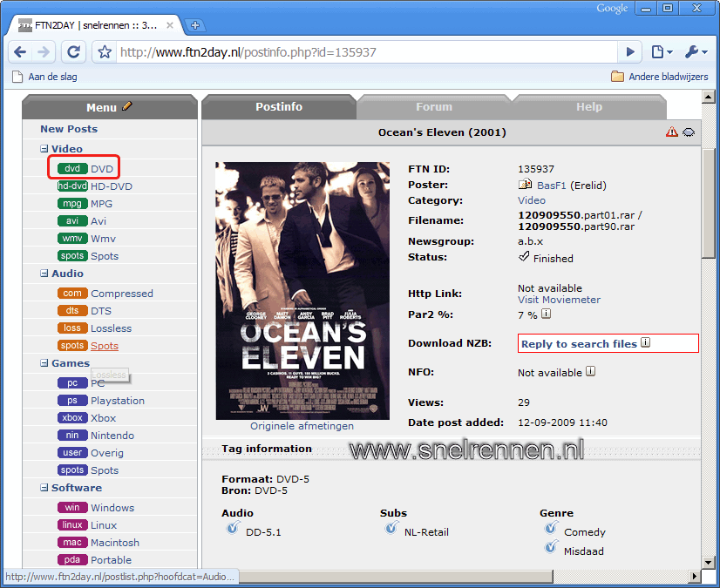Collapse the Video menu section
The height and width of the screenshot is (588, 720).
pos(44,149)
